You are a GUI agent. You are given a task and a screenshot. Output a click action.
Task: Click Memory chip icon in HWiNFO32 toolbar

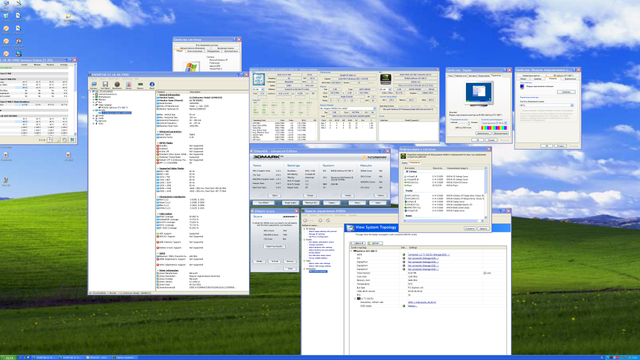140,85
